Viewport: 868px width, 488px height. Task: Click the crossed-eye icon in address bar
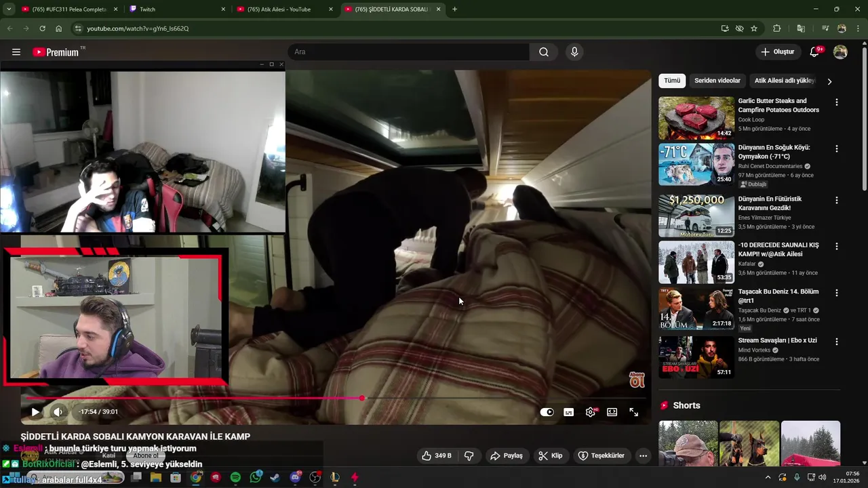coord(739,28)
